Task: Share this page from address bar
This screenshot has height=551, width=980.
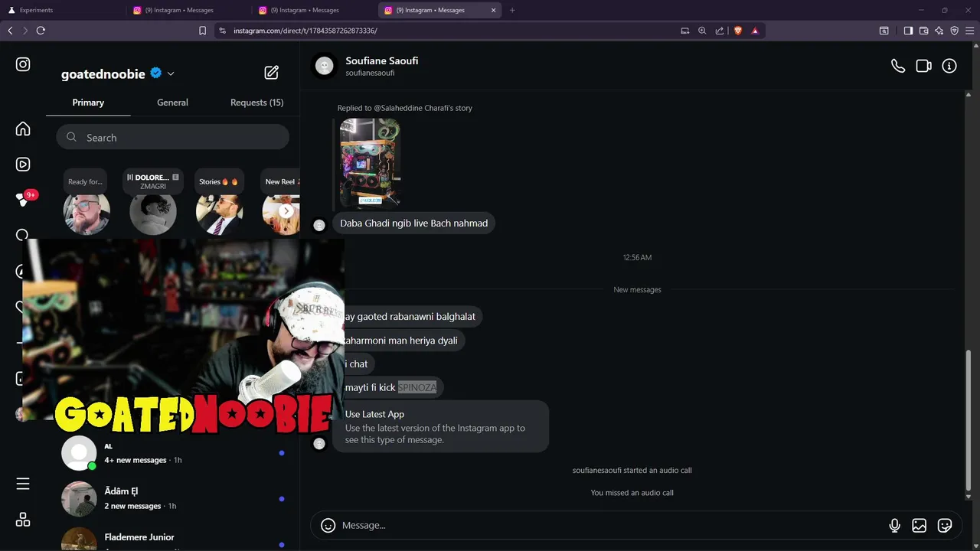Action: [x=720, y=31]
